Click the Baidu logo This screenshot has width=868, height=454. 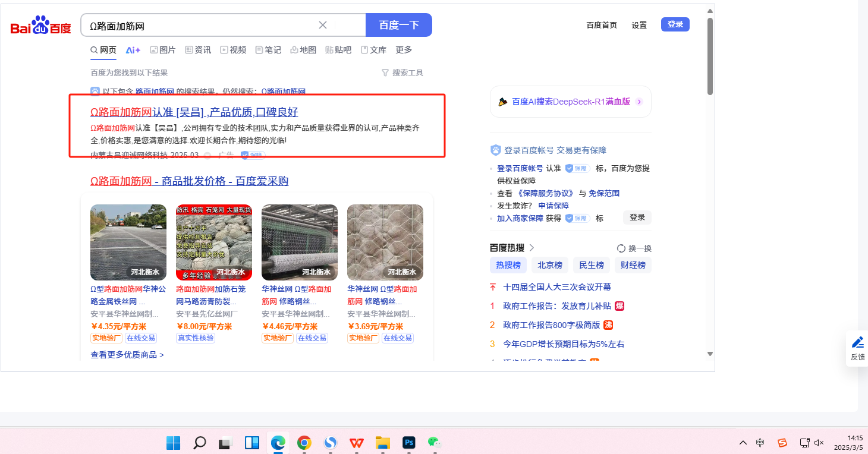click(40, 26)
